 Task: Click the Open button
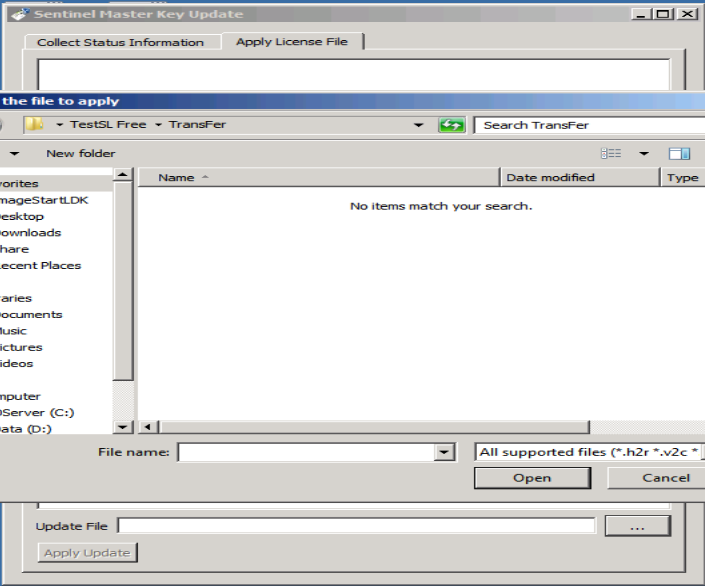(x=532, y=478)
